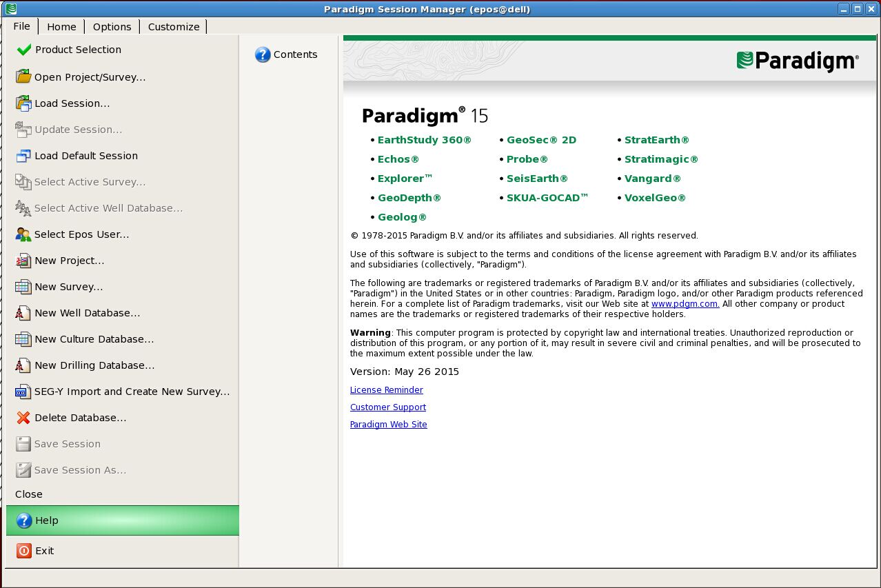Click the Open Project/Survey folder icon

coord(23,77)
